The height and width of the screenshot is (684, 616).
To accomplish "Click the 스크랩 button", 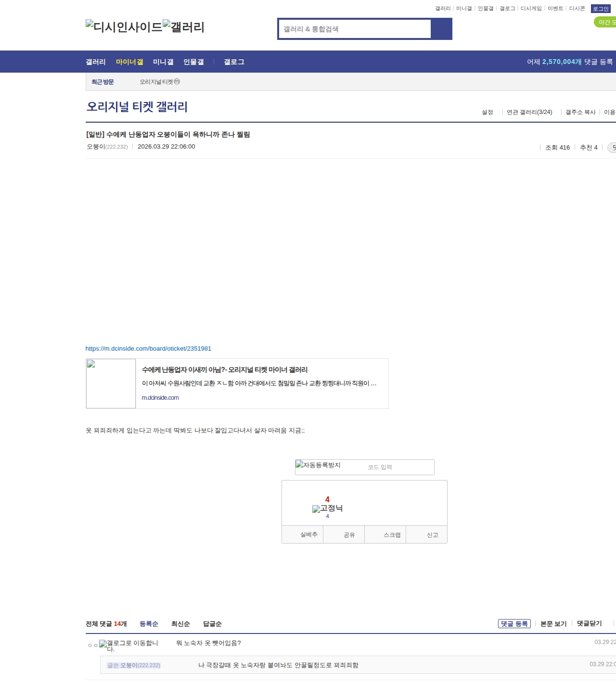I will coord(385,534).
